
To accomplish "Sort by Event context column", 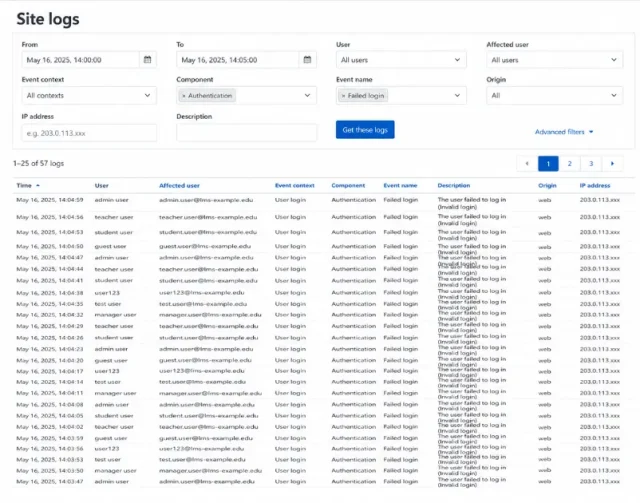I will coord(295,185).
